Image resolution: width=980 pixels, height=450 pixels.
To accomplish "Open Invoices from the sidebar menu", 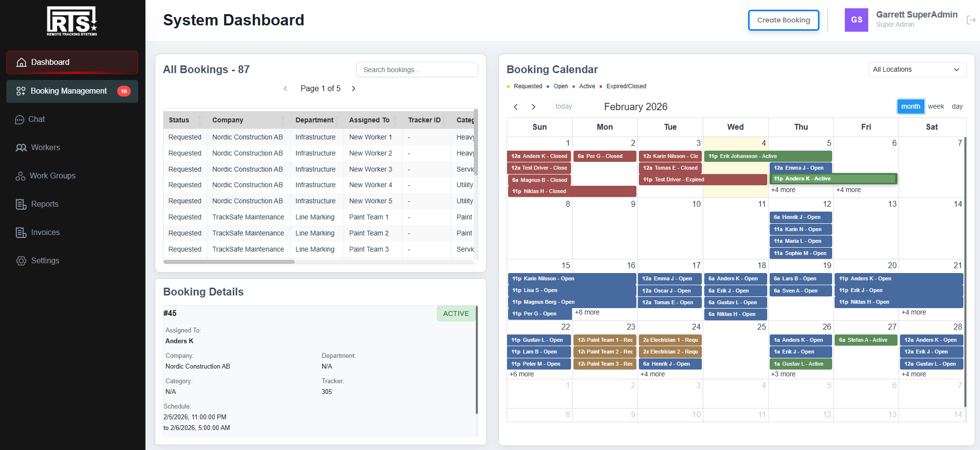I will (x=20, y=232).
